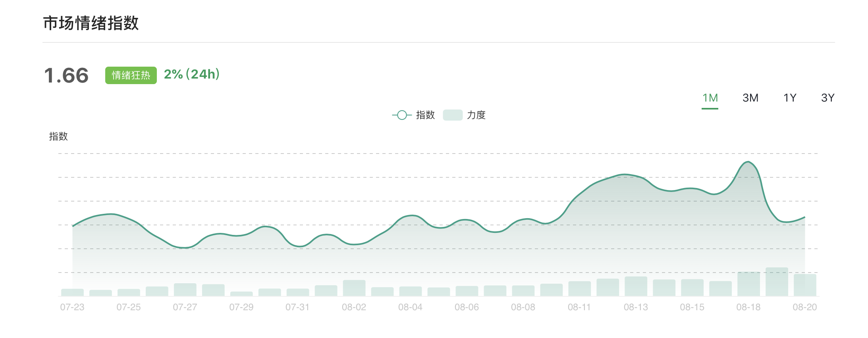Select the tallest 力度 bar before 08-20
This screenshot has width=868, height=338.
(777, 282)
